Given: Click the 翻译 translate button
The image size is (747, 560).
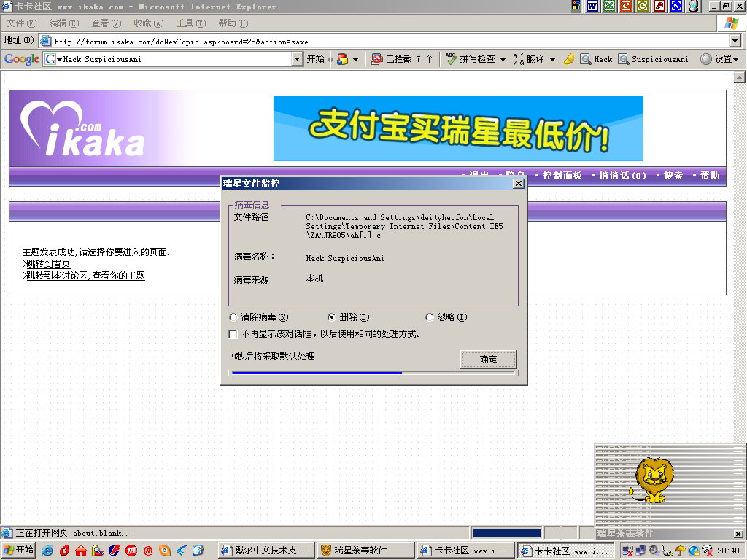Looking at the screenshot, I should [x=529, y=59].
